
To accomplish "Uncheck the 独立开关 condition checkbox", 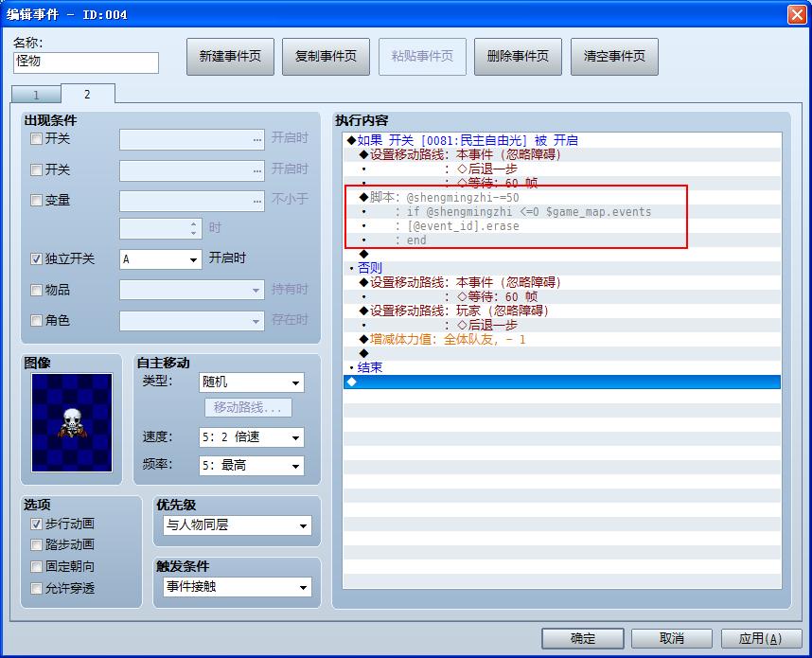I will pos(36,258).
